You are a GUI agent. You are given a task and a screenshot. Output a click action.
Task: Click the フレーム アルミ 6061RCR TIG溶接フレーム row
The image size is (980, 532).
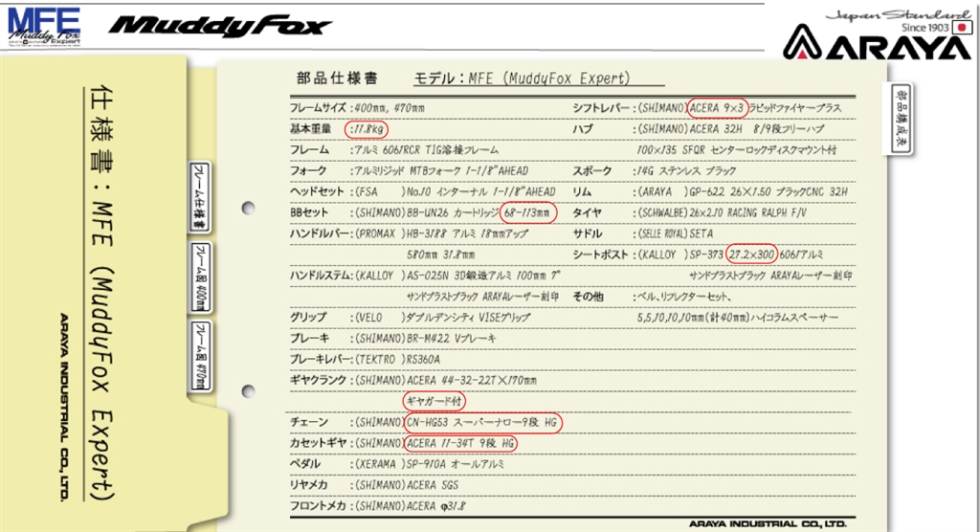393,150
